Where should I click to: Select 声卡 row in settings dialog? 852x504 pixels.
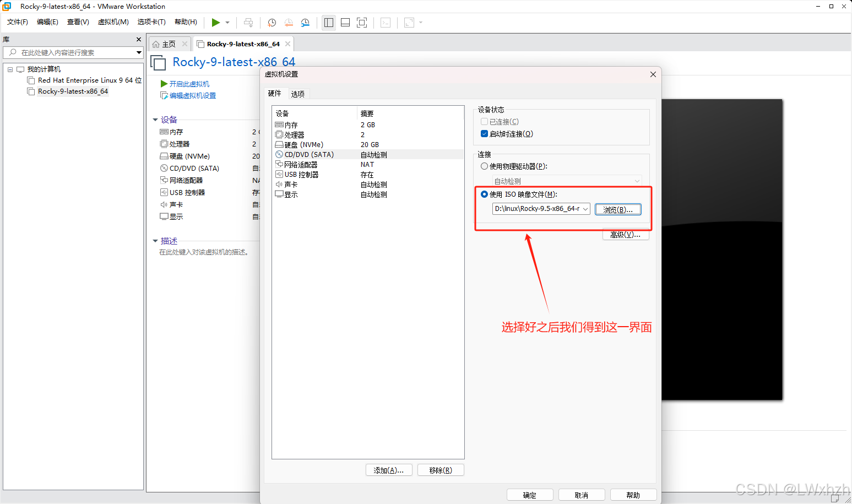pyautogui.click(x=368, y=185)
